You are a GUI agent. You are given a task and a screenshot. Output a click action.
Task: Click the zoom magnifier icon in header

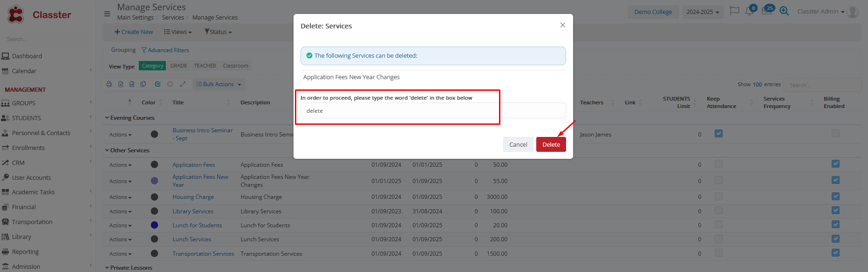(x=784, y=11)
